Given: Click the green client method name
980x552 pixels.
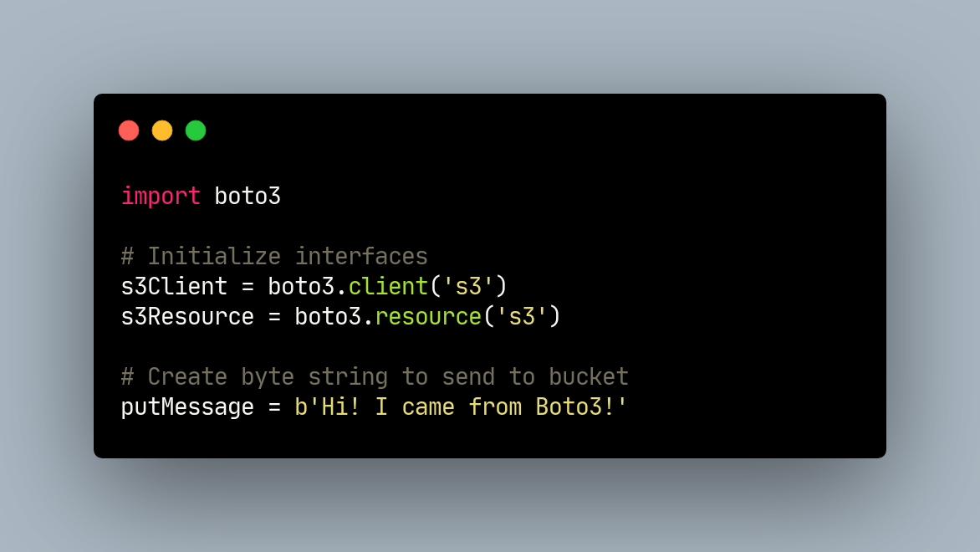Looking at the screenshot, I should coord(388,287).
